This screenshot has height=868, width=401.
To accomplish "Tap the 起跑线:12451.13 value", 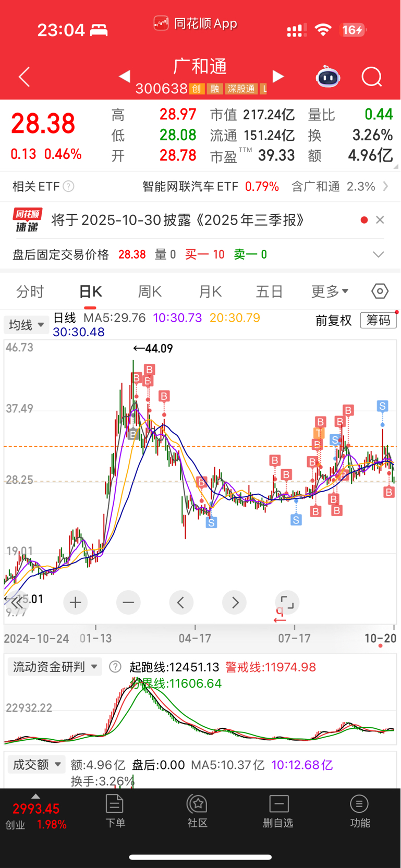I will pyautogui.click(x=174, y=667).
